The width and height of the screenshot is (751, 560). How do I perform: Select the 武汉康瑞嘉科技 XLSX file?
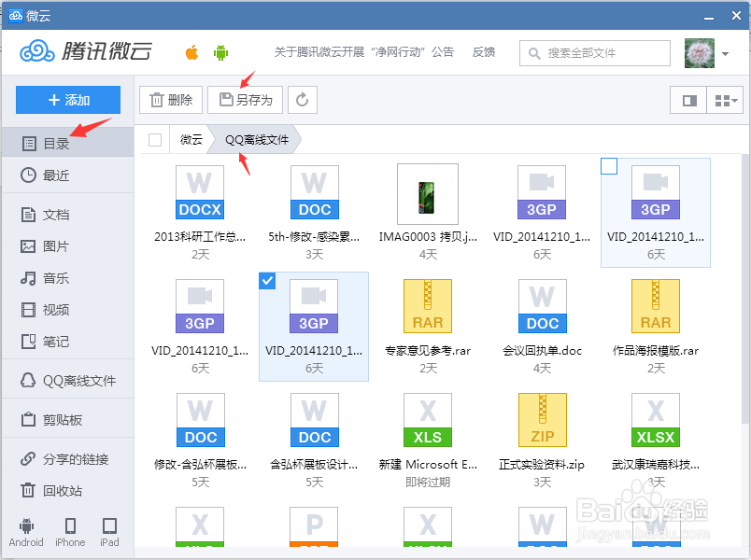click(x=656, y=420)
